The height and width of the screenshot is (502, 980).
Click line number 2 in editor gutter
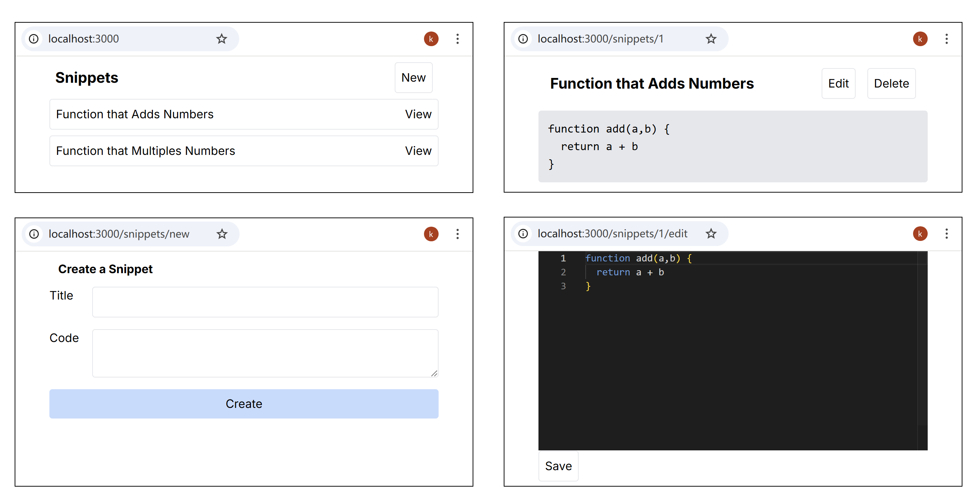point(563,272)
